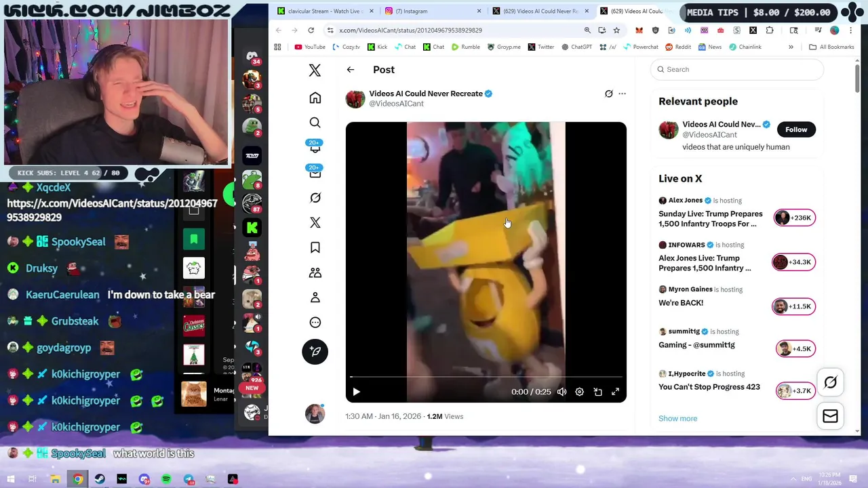This screenshot has width=868, height=488.
Task: Open Communities icon in X sidebar
Action: point(315,272)
